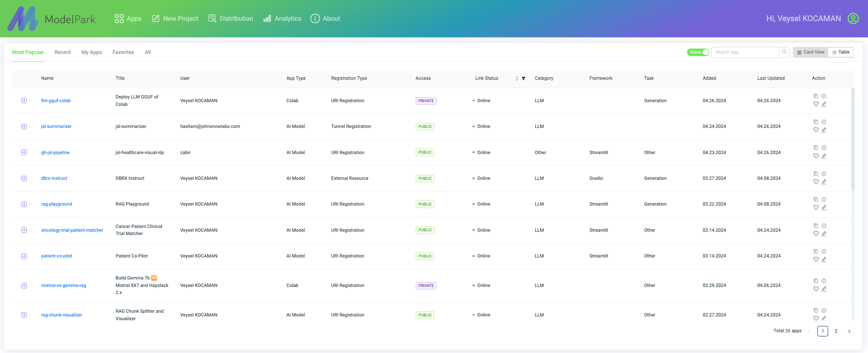Info icon in jsl-summarizer row
Screen dimensions: 868x353
[x=824, y=122]
